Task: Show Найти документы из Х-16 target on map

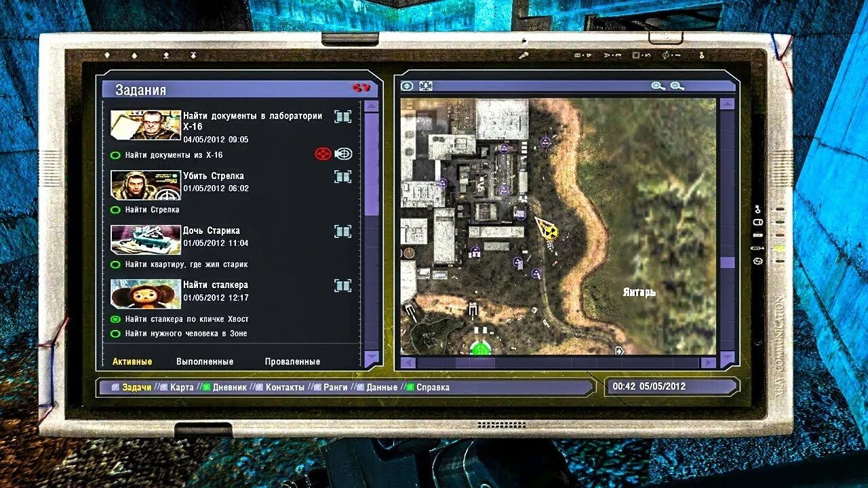Action: (x=344, y=155)
